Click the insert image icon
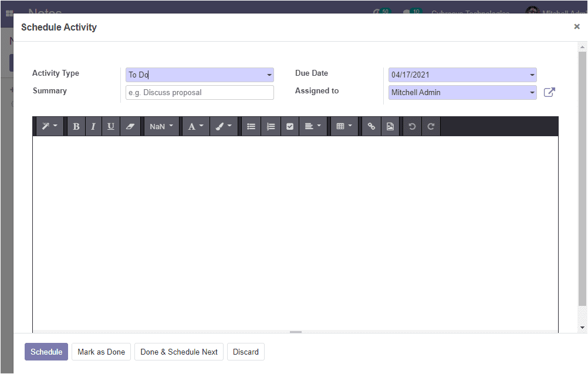Image resolution: width=588 pixels, height=374 pixels. point(390,126)
